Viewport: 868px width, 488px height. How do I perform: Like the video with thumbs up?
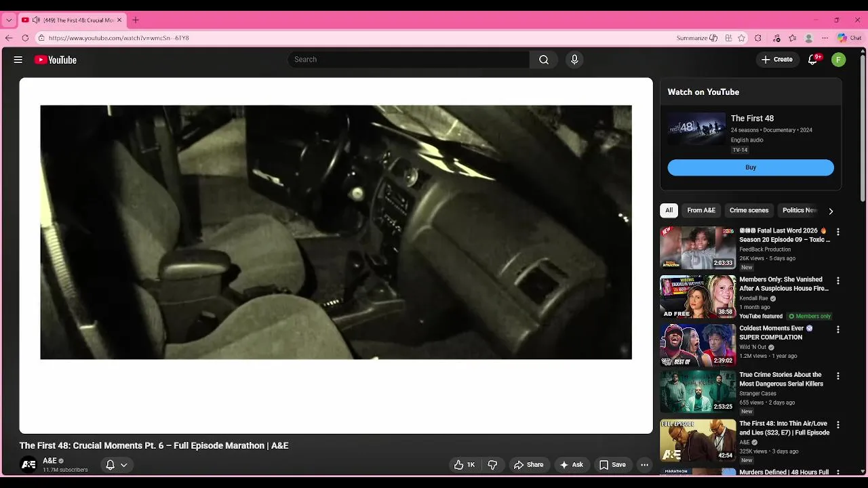(465, 465)
